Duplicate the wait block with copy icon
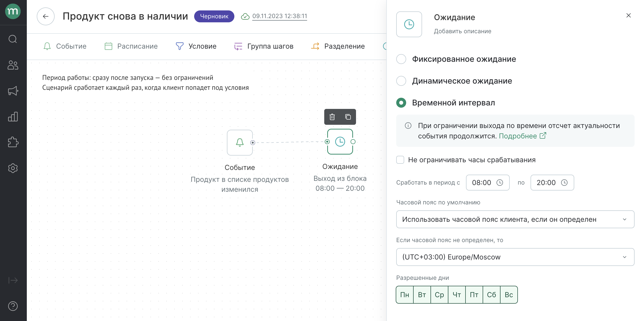 click(x=348, y=117)
